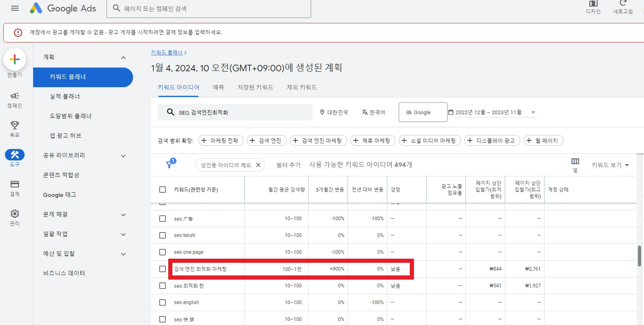
Task: Add 검색 엔진 마케팅 to search scope
Action: coord(319,140)
